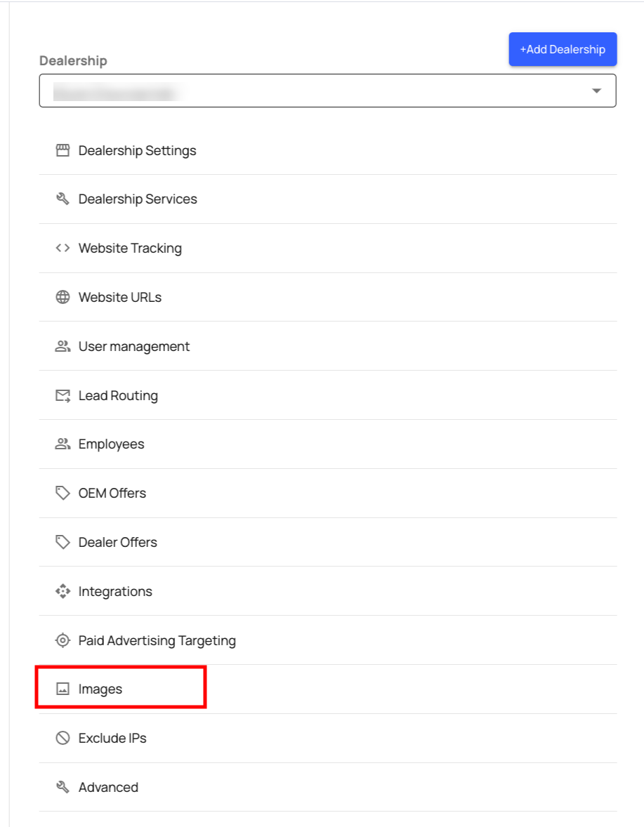Click the integrations puzzle-piece style icon
Image resolution: width=644 pixels, height=827 pixels.
pos(63,591)
